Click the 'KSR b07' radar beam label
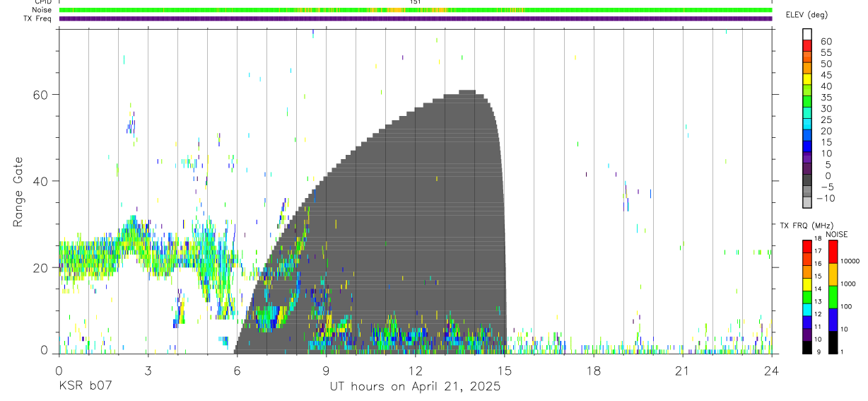 [x=86, y=387]
